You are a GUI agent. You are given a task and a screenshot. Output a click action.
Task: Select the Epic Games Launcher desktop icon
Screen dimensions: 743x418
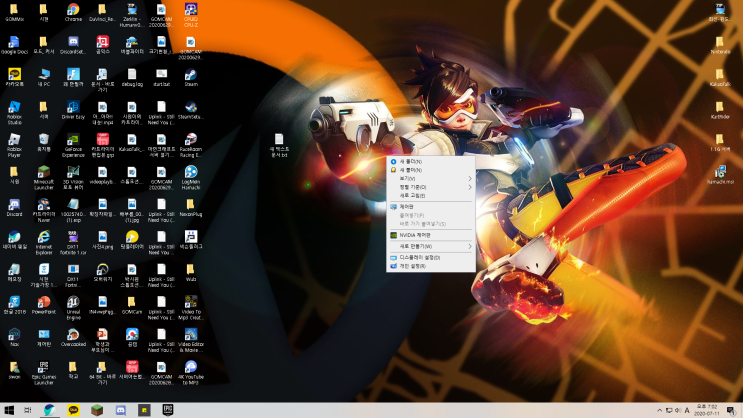44,373
